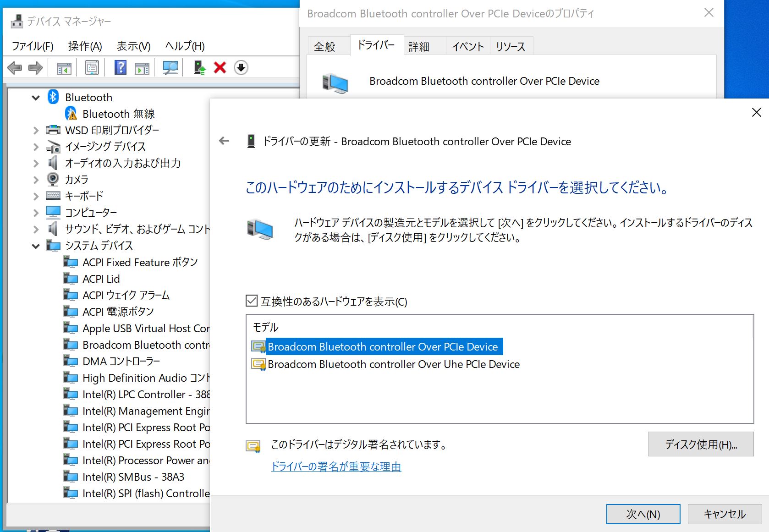Toggle the 互換性のあるハードウェアを表示 checkbox
This screenshot has width=769, height=532.
tap(252, 301)
